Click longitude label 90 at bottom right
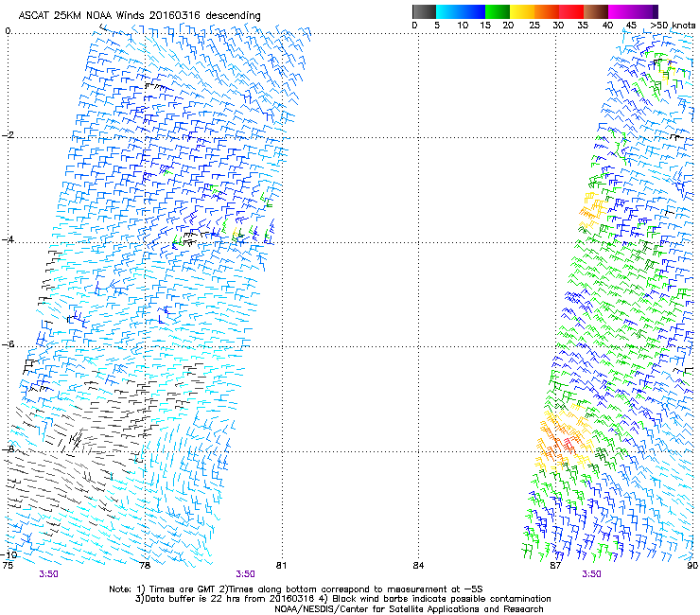The width and height of the screenshot is (700, 615). tap(692, 565)
